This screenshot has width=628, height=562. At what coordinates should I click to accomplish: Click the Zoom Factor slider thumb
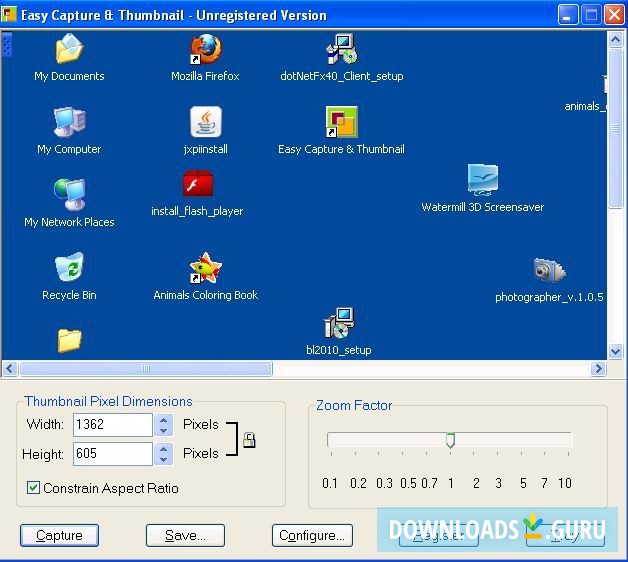click(x=450, y=440)
